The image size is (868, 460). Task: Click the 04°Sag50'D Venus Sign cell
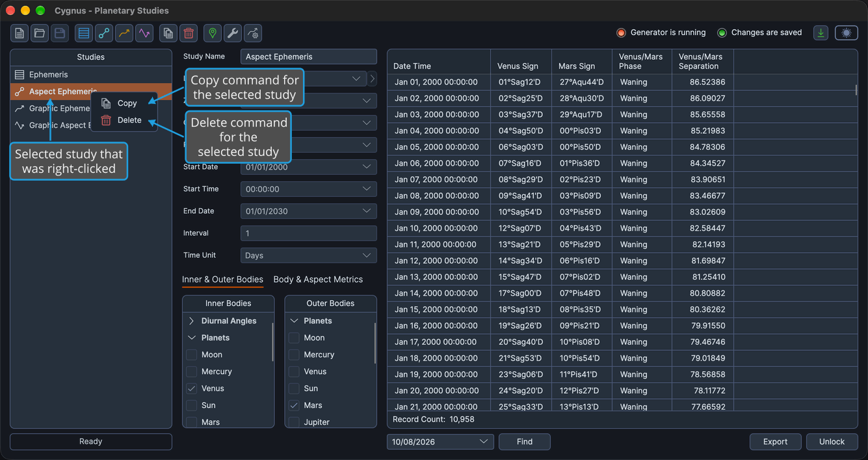520,131
